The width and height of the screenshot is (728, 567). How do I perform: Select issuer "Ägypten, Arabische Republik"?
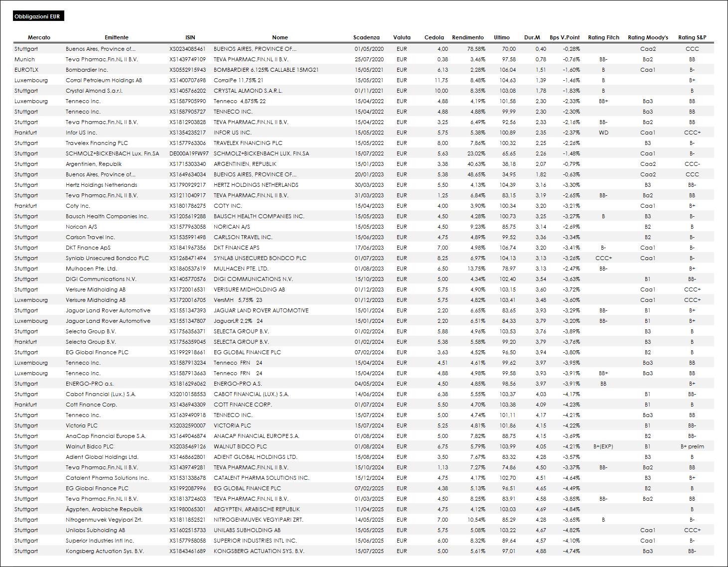(x=104, y=509)
